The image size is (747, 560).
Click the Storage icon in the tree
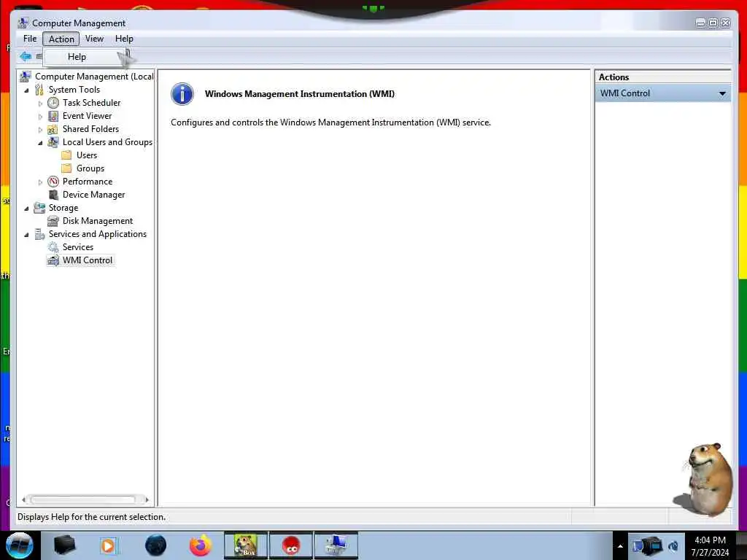[39, 208]
